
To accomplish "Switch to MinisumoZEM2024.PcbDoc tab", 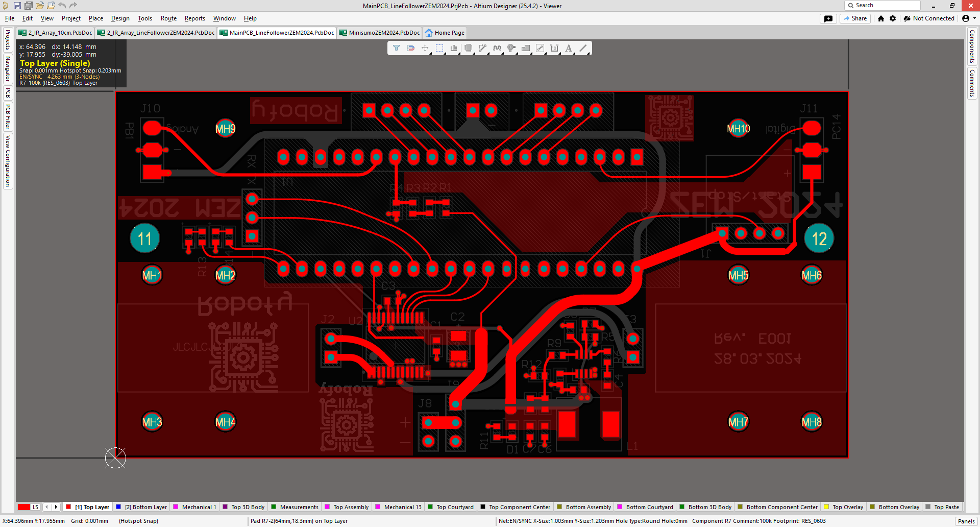I will click(x=379, y=33).
